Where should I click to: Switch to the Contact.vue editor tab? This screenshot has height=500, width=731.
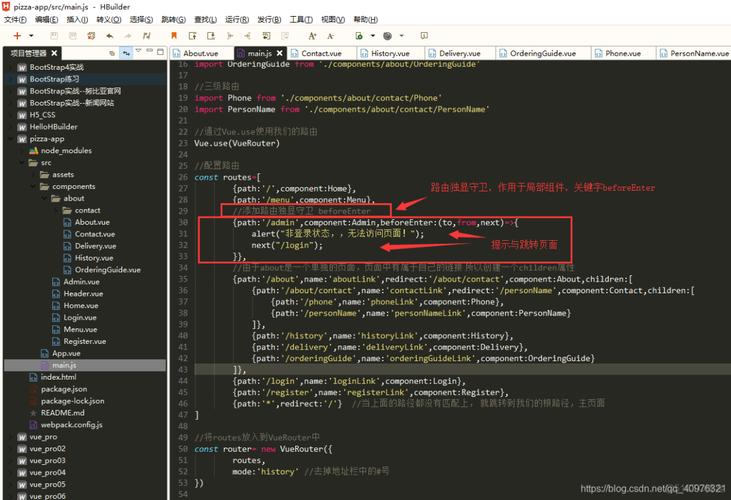[321, 53]
